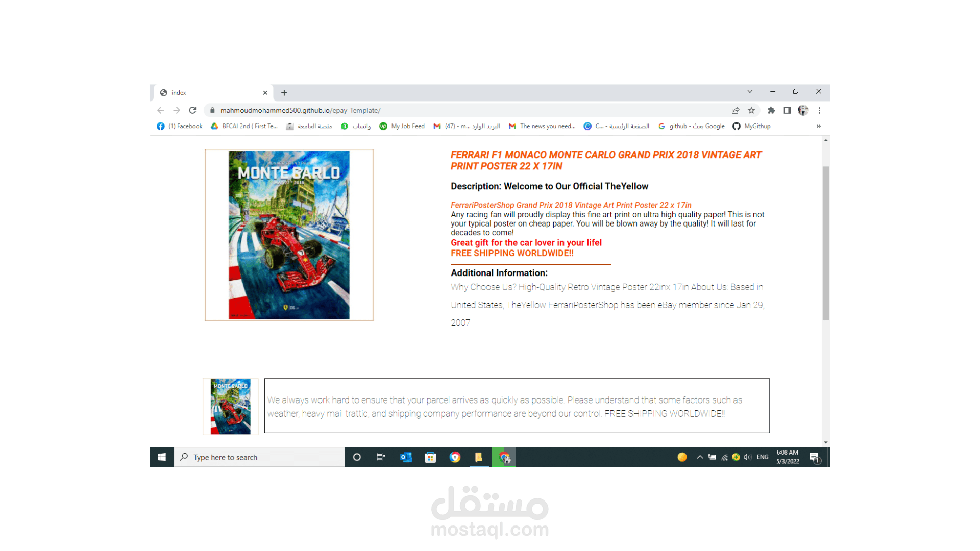Open the Chrome profile avatar
The image size is (980, 551).
pyautogui.click(x=803, y=110)
